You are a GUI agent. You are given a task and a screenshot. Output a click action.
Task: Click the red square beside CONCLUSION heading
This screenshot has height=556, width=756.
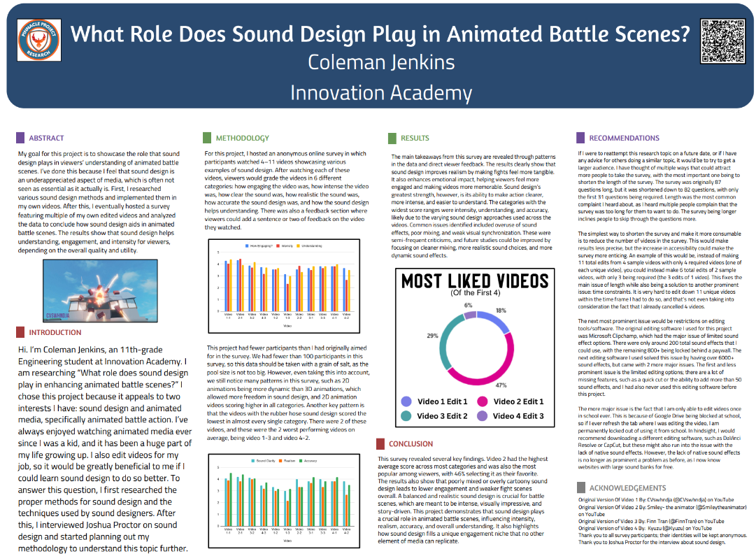tap(380, 443)
